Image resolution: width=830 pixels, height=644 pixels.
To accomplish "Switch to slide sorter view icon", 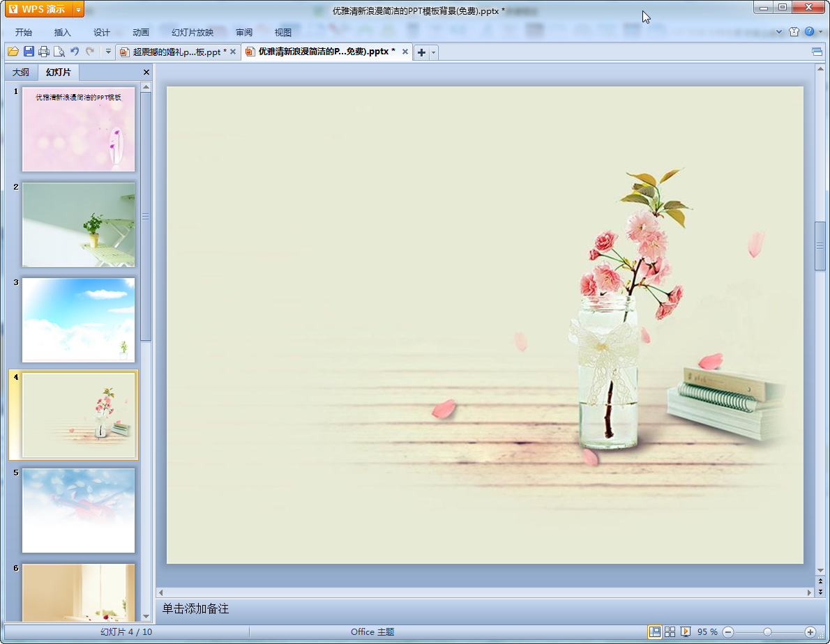I will point(670,632).
